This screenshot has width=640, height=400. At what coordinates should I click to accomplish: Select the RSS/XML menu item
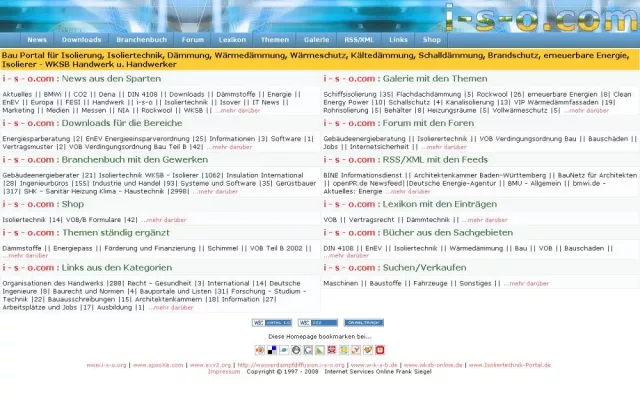click(359, 40)
